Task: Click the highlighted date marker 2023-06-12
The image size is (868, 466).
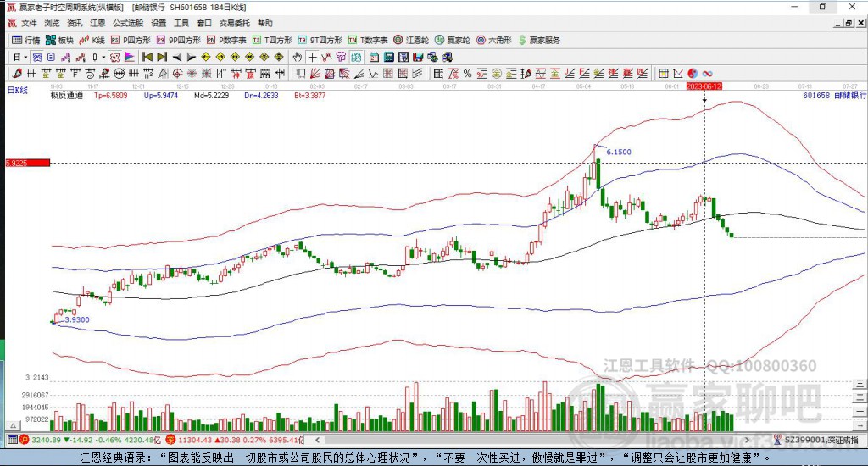Action: tap(704, 86)
